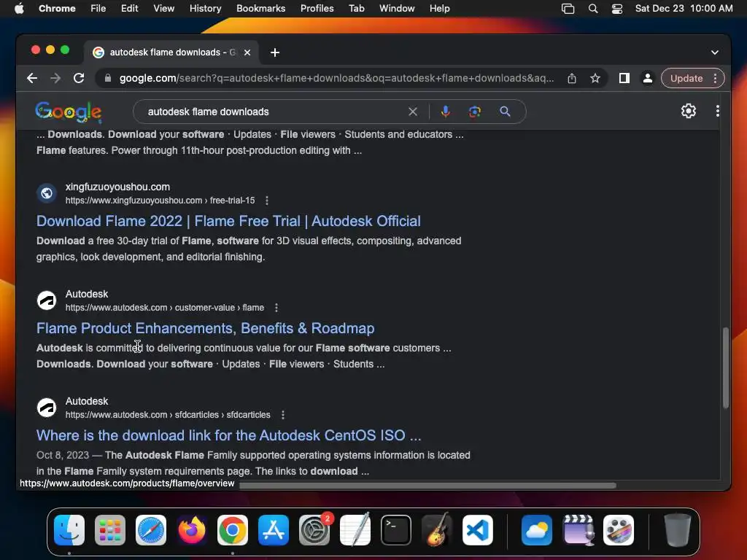Share this page from the address bar

pos(572,78)
